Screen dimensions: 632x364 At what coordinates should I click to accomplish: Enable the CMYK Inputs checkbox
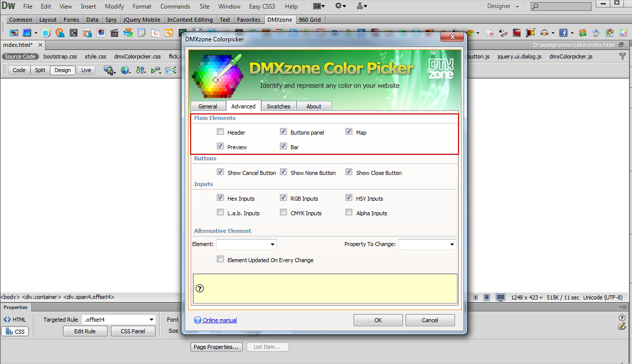pos(283,212)
